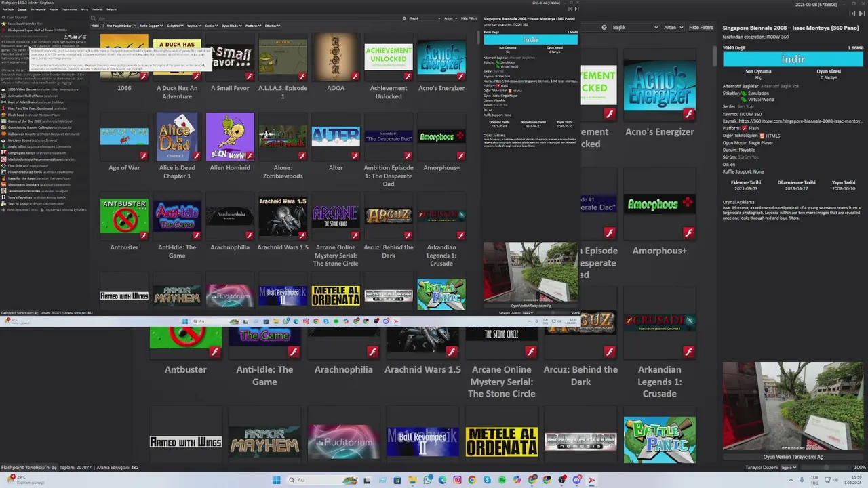Open File Explorer from the full-size taskbar

(x=412, y=480)
